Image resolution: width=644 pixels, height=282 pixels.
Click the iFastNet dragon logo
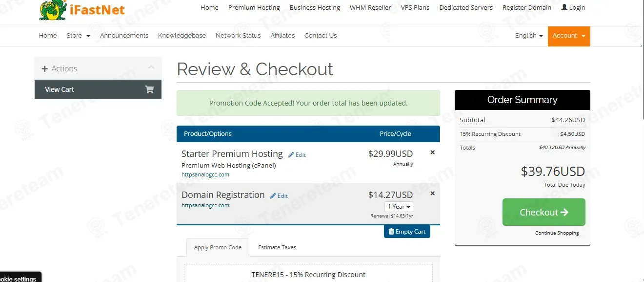point(53,10)
